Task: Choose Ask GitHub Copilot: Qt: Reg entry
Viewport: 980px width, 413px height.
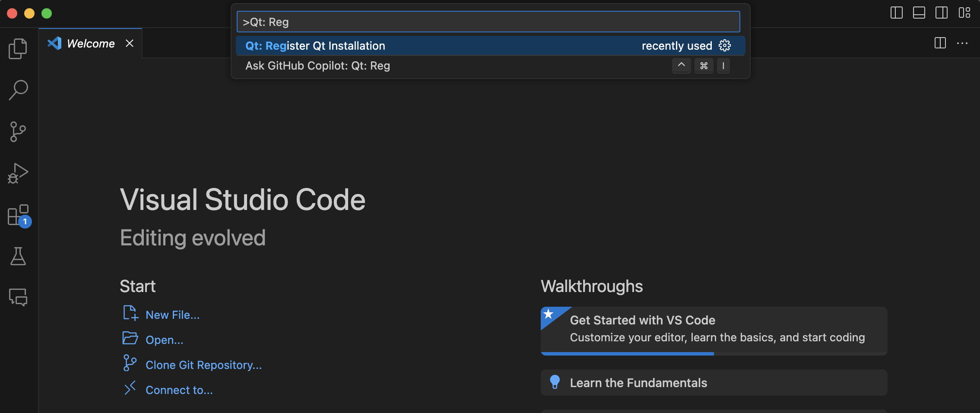Action: pos(317,65)
